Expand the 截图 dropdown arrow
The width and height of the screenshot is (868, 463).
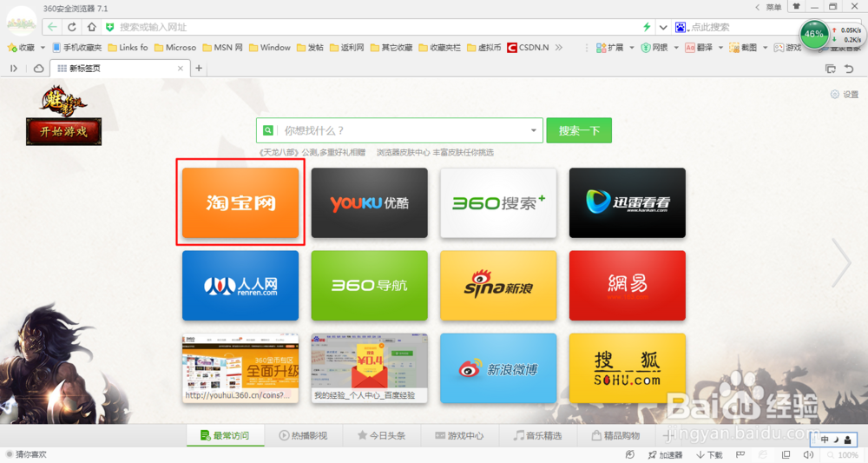(x=765, y=48)
